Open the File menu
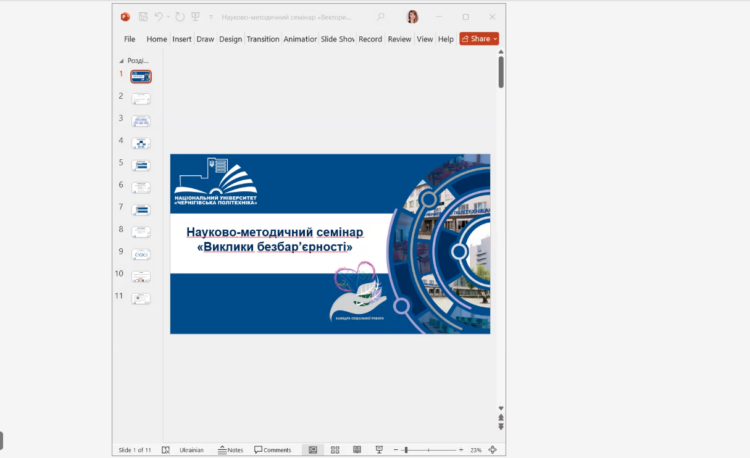The width and height of the screenshot is (750, 458). tap(130, 39)
